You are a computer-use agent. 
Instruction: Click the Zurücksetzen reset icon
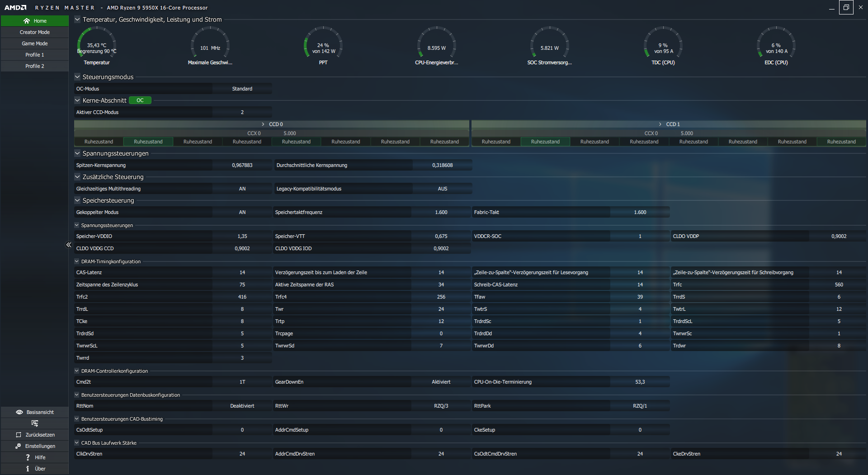click(x=19, y=435)
